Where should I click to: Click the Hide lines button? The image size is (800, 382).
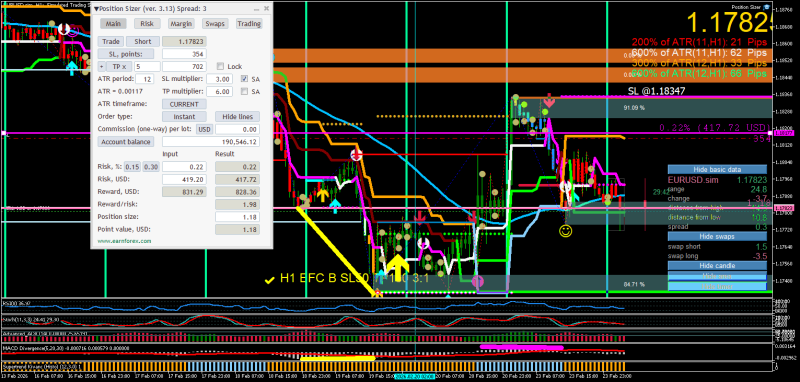pyautogui.click(x=237, y=117)
